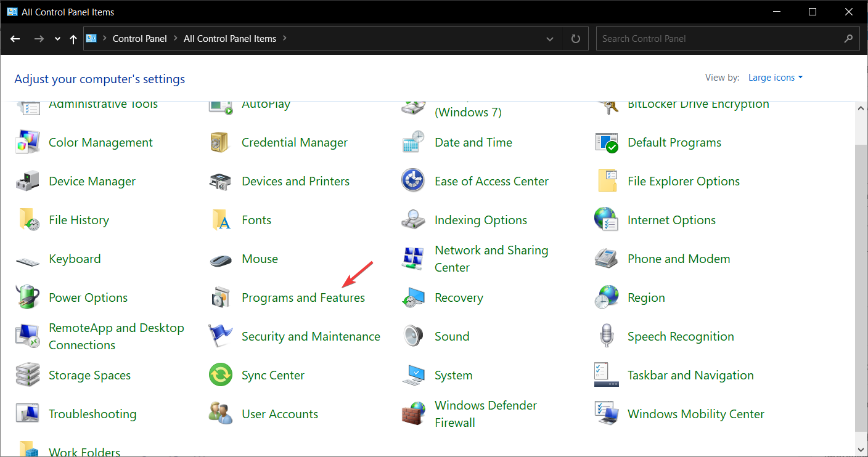This screenshot has width=868, height=457.
Task: Open the Power Options icon
Action: point(27,297)
